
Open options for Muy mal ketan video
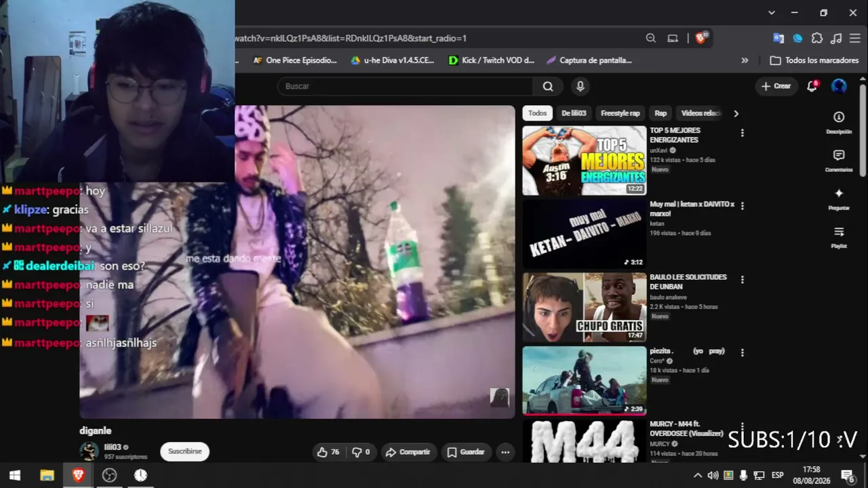coord(743,206)
